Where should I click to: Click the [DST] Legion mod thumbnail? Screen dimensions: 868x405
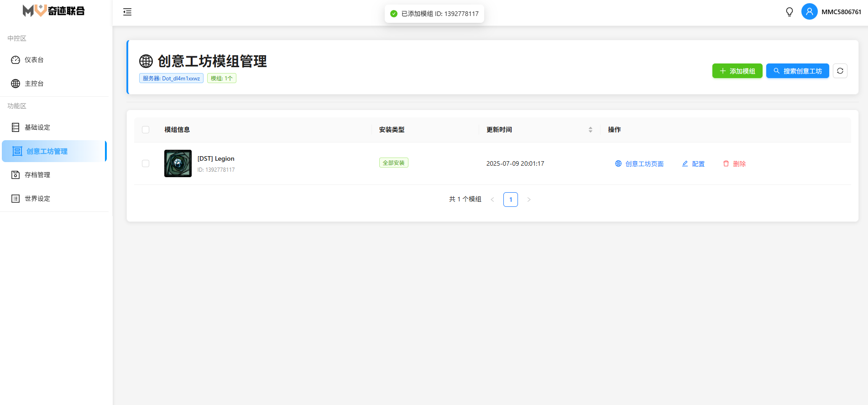(178, 163)
